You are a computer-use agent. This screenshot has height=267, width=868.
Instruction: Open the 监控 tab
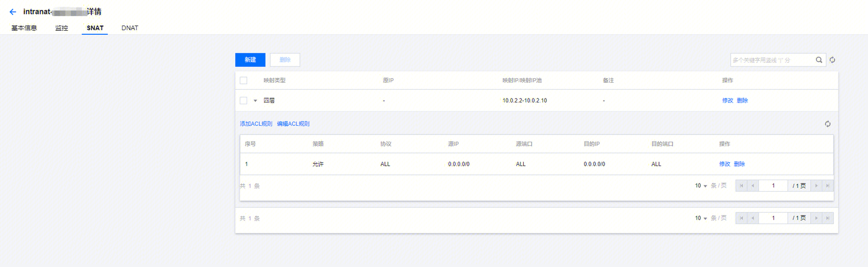point(61,28)
